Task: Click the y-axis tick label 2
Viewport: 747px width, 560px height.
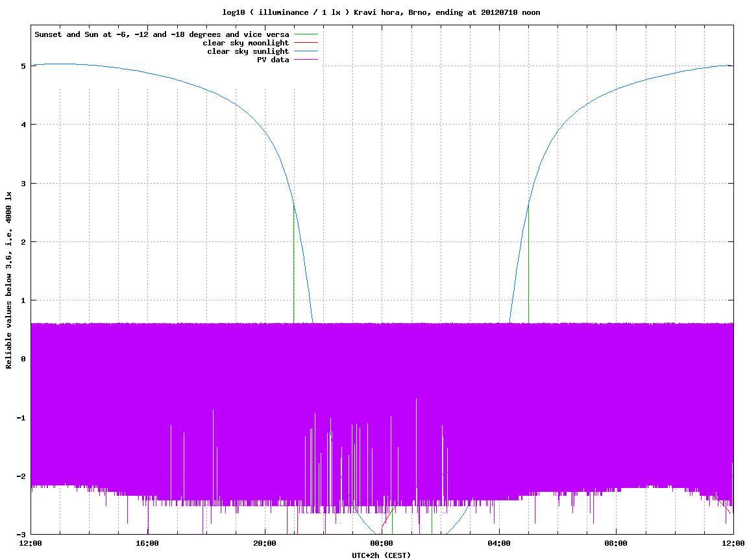Action: (x=23, y=242)
